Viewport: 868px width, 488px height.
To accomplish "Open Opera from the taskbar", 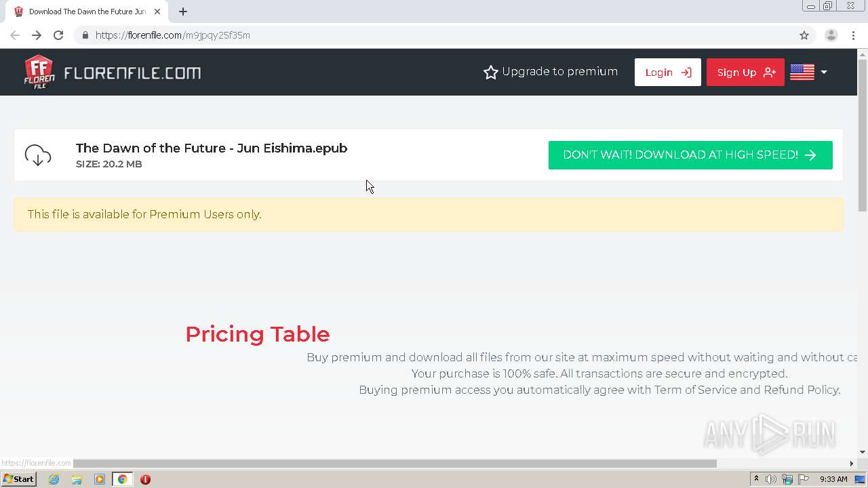I will [145, 479].
